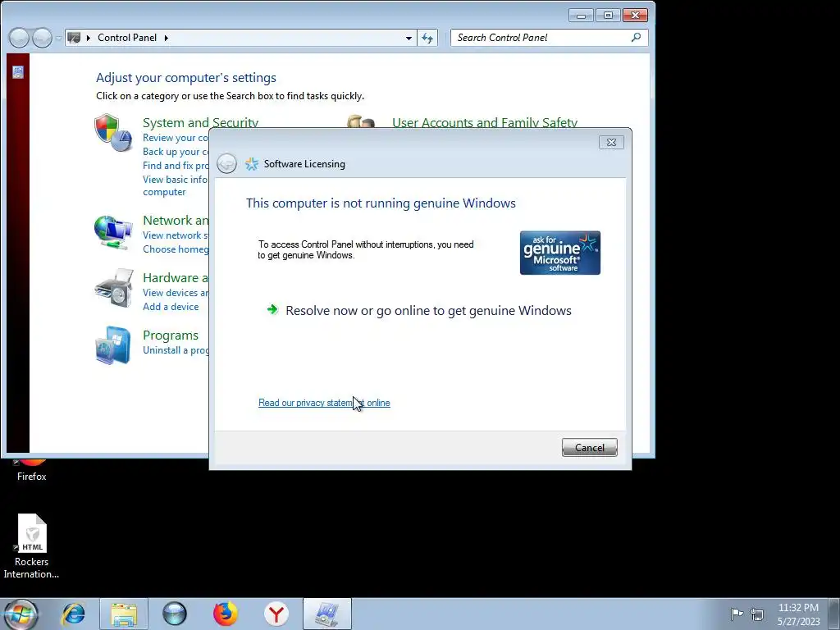Click Review your computer's status link
The height and width of the screenshot is (630, 840).
pyautogui.click(x=176, y=138)
